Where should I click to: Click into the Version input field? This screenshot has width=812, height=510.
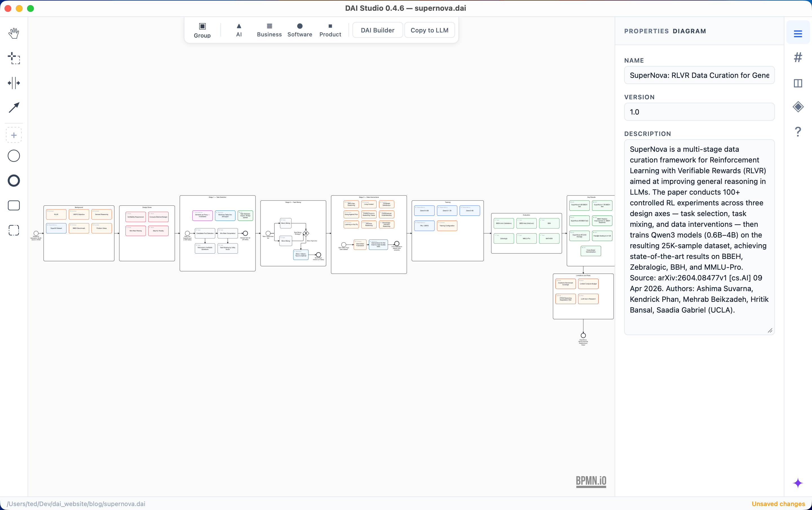tap(699, 112)
